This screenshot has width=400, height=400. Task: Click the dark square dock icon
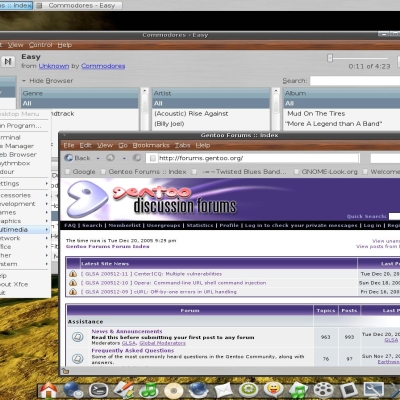pos(348,390)
